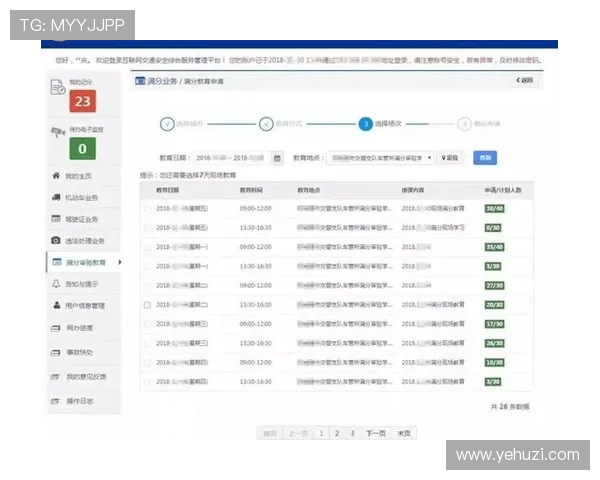The width and height of the screenshot is (600, 480).
Task: Select 满分审验教育 sidebar label
Action: point(86,262)
